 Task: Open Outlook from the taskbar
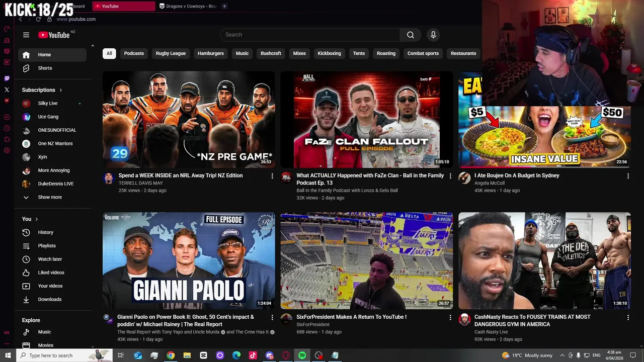click(138, 355)
